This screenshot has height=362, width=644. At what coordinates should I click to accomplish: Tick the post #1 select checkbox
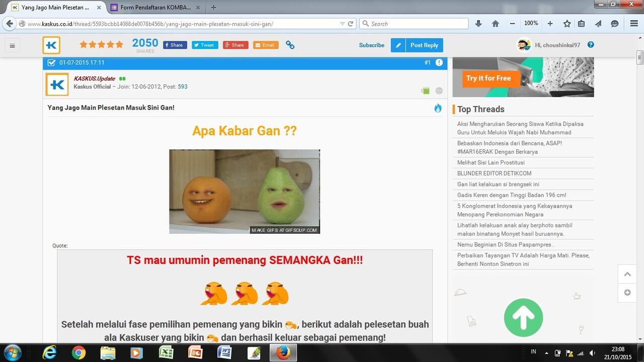click(51, 62)
